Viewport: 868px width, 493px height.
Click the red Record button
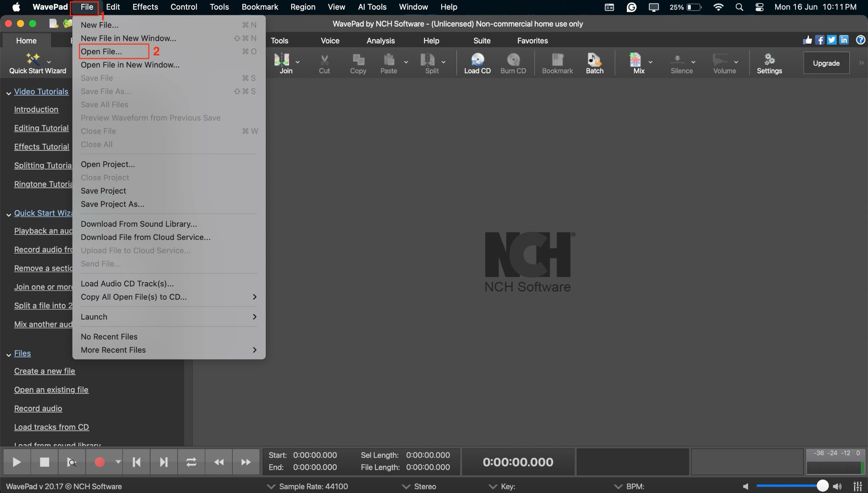pos(99,462)
